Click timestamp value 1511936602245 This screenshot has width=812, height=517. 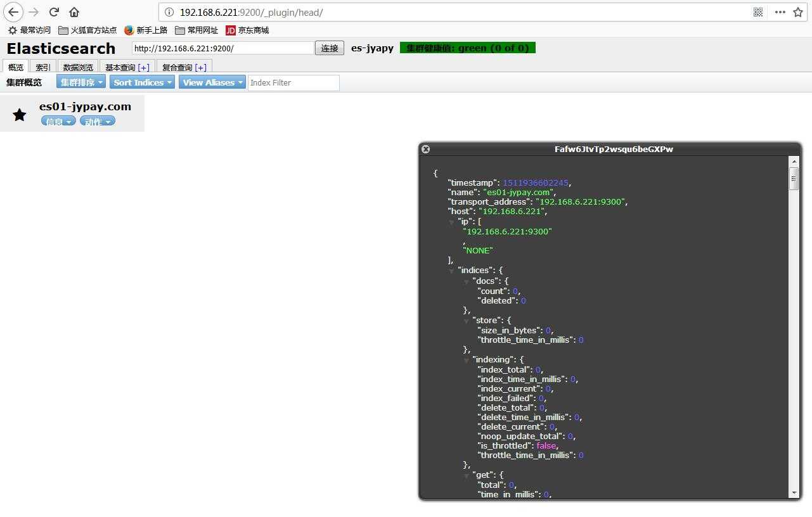(x=536, y=182)
